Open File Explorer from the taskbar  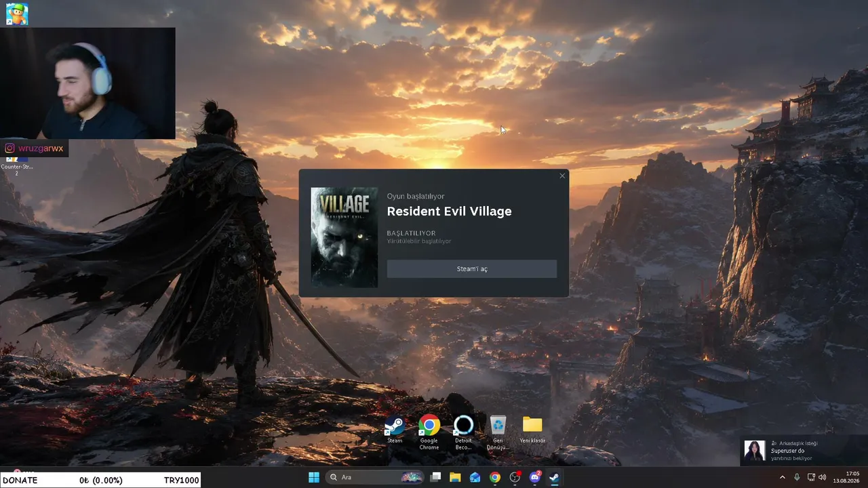tap(456, 477)
